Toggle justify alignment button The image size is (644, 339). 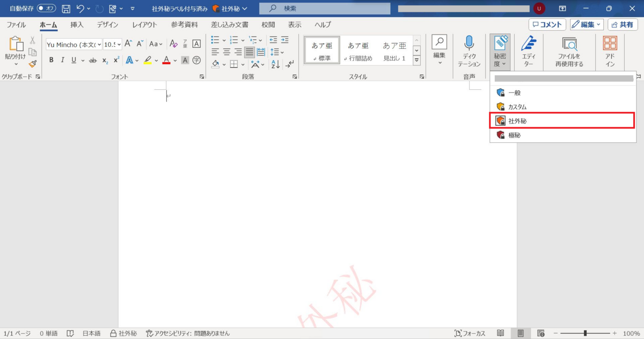click(x=250, y=52)
